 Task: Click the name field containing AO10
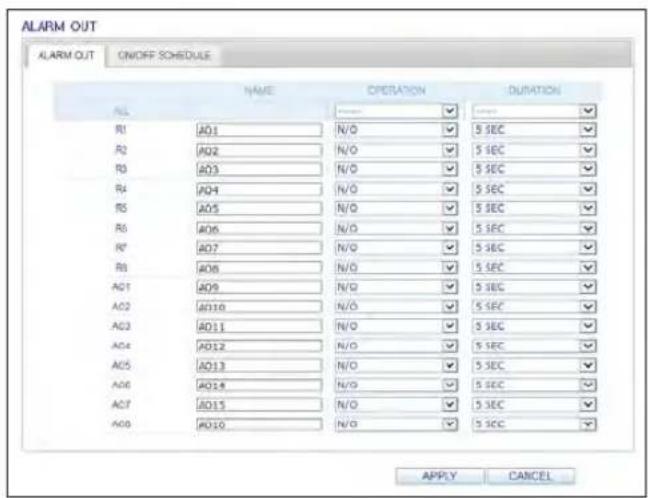259,307
